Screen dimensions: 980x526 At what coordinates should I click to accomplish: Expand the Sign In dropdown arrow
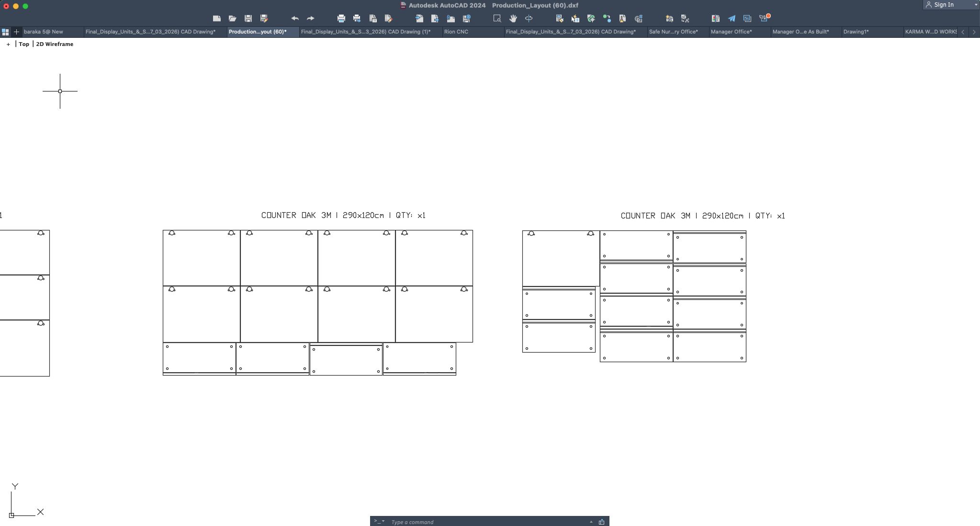976,5
